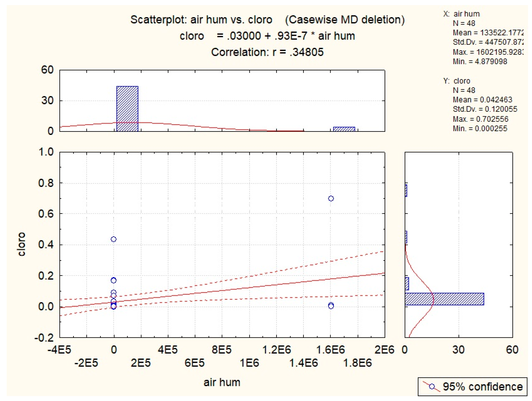Click the small top histogram bar near 1.7E6
Viewport: 532px width, 401px height.
click(344, 129)
